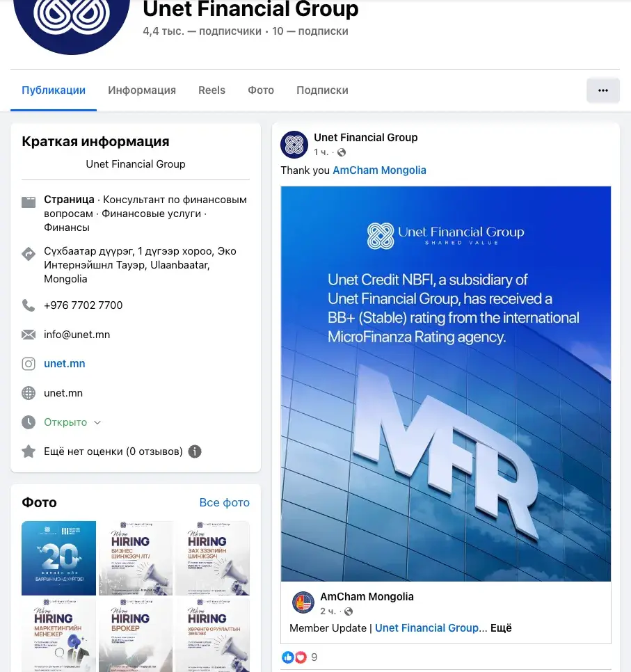Click the 10 — подписки following count
Viewport: 631px width, 672px height.
[x=310, y=31]
